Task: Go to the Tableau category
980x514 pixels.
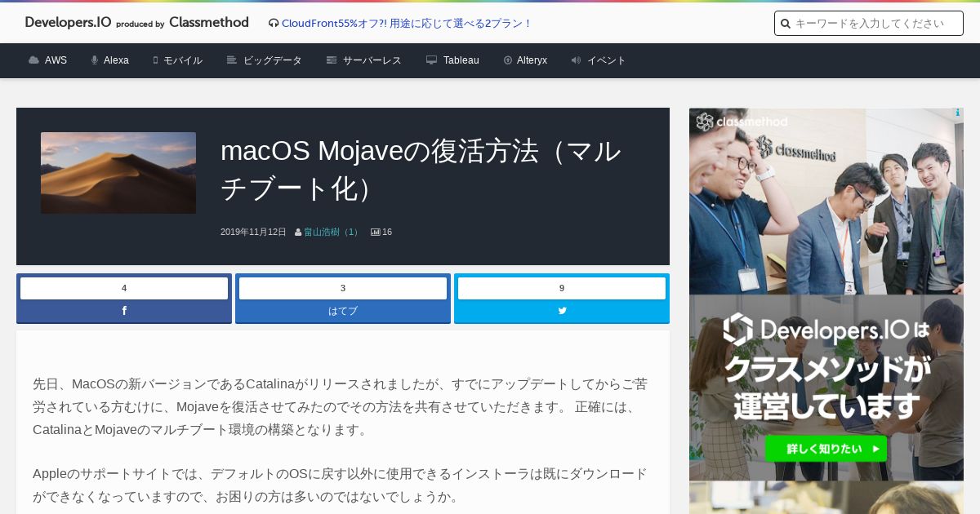Action: coord(452,60)
